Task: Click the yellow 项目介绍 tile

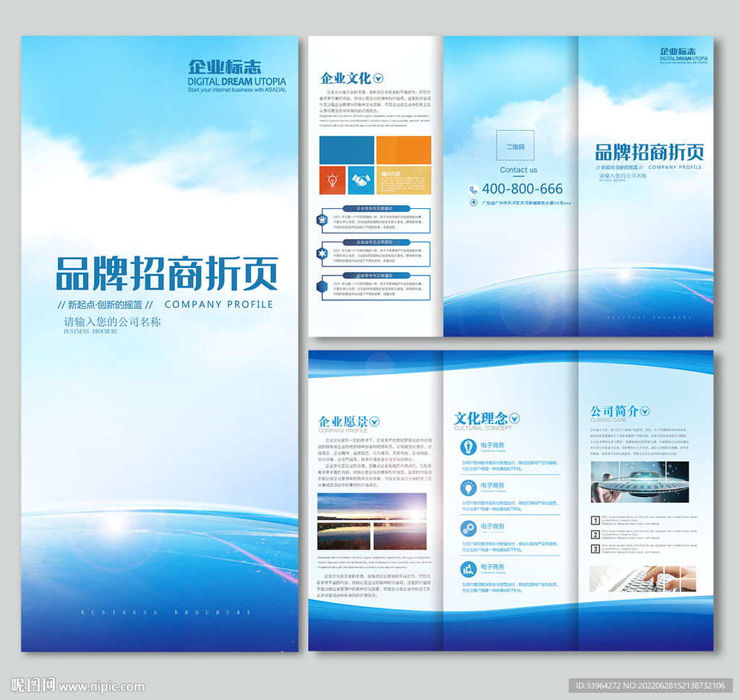Action: tap(403, 180)
